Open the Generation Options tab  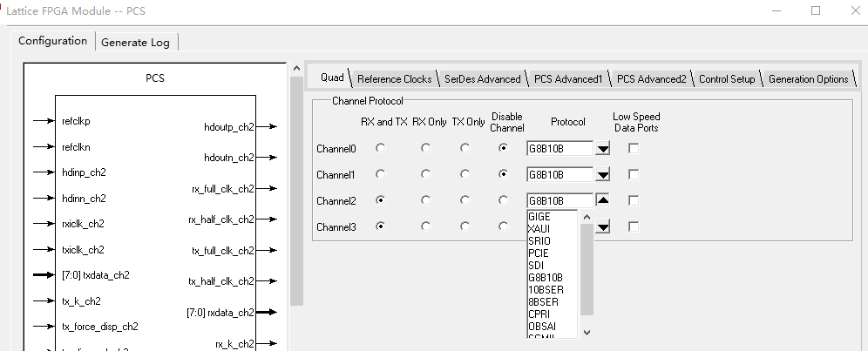pos(808,79)
